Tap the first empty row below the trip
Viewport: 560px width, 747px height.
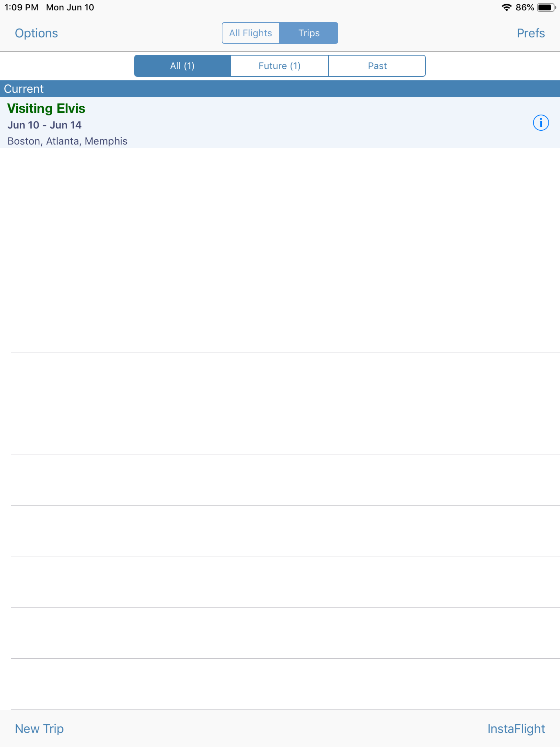coord(280,174)
